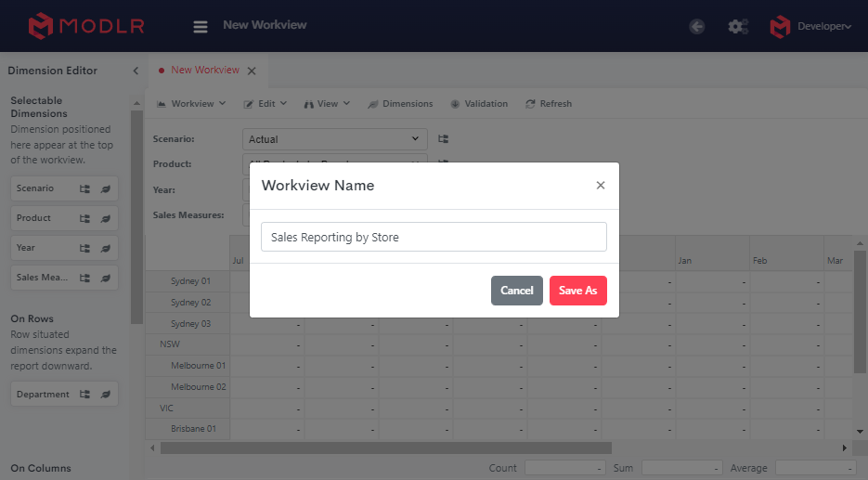
Task: Switch to the New Workview tab
Action: coord(205,71)
